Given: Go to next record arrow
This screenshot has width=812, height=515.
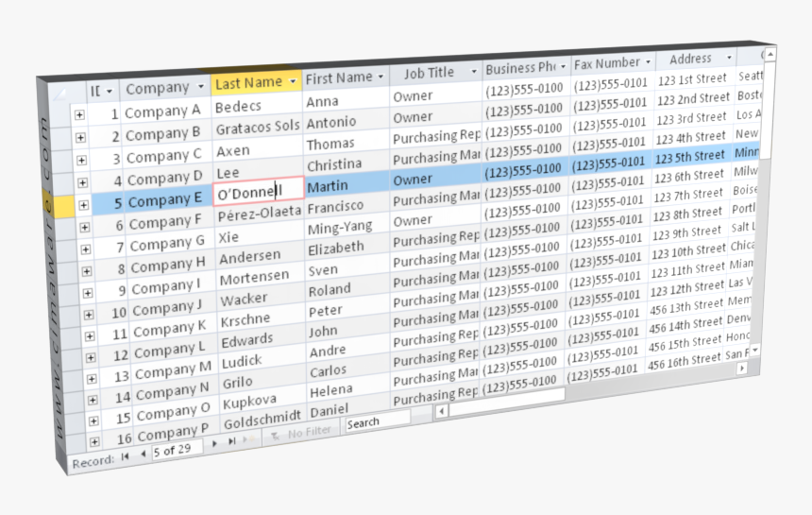Looking at the screenshot, I should click(x=214, y=442).
